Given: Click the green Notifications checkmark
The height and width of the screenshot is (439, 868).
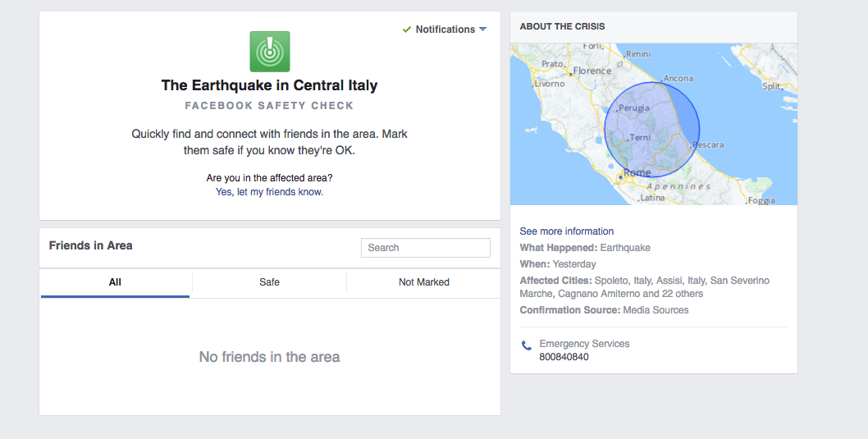Looking at the screenshot, I should (x=407, y=30).
